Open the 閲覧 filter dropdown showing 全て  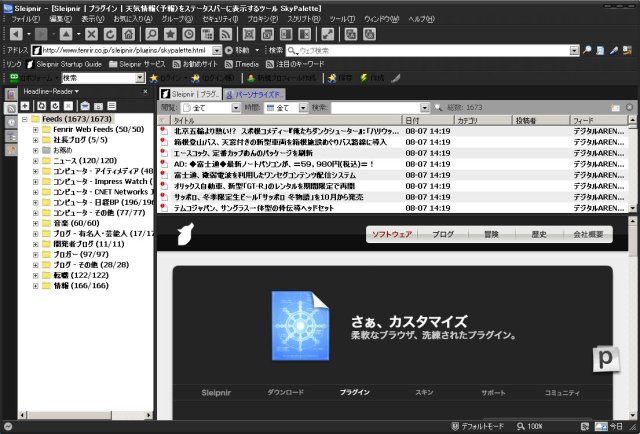[x=236, y=108]
